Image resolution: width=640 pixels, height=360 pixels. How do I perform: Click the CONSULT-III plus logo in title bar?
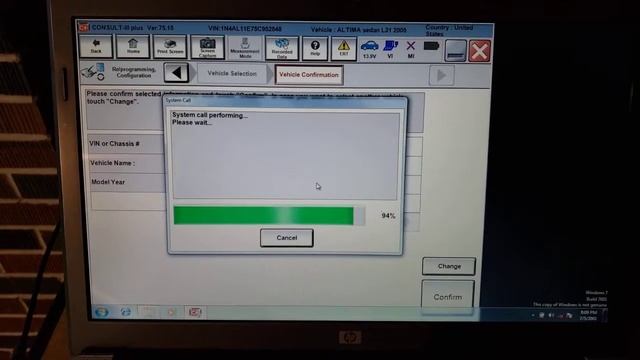click(84, 27)
